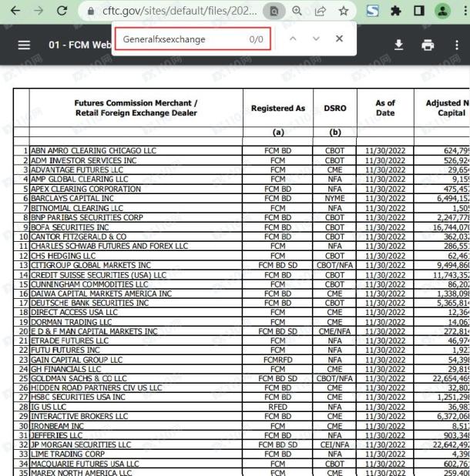Toggle the browser side panel icon
This screenshot has width=470, height=476.
point(419,11)
